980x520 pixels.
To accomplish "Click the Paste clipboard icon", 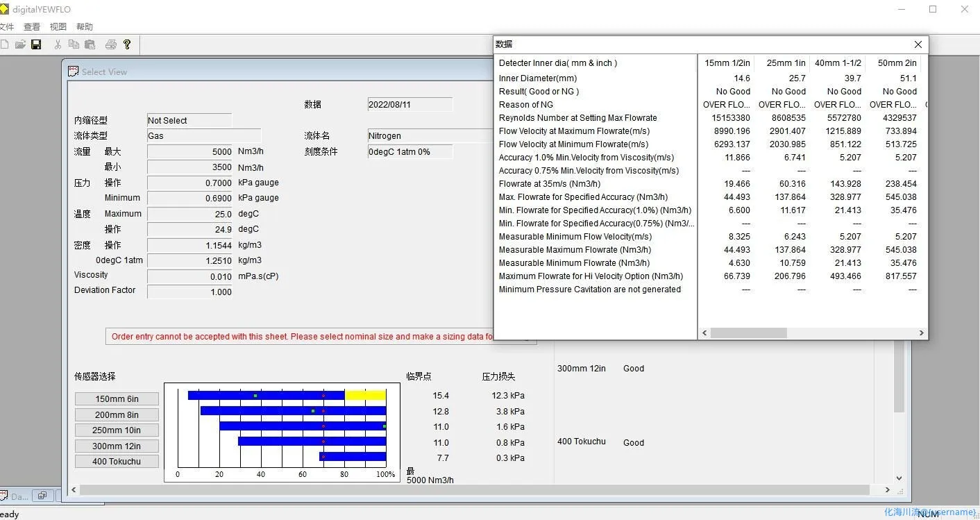I will 90,44.
